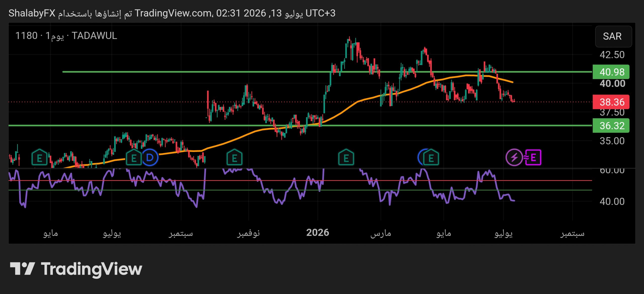Viewport: 644px width, 294px height.
Task: Open the SAR currency selector
Action: (613, 36)
